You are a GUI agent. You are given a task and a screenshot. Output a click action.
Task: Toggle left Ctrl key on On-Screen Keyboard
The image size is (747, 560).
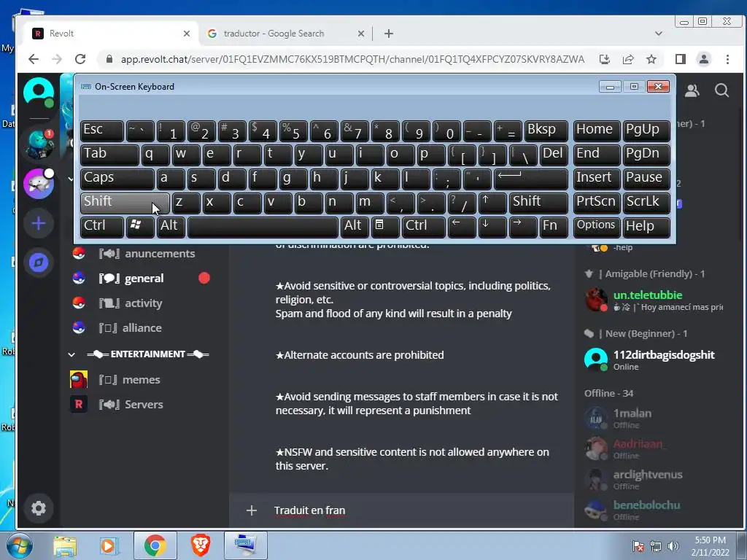(x=102, y=226)
